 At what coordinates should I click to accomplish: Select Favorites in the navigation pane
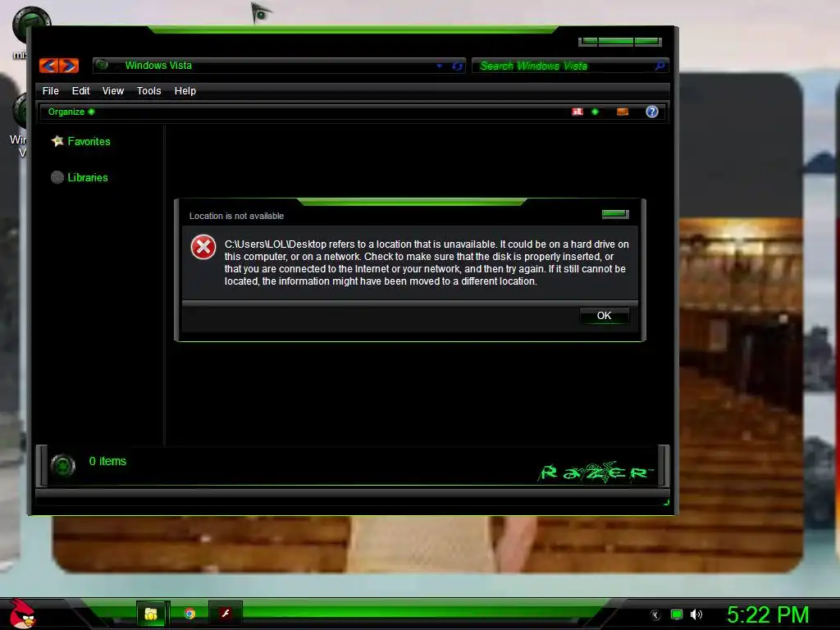(x=89, y=141)
